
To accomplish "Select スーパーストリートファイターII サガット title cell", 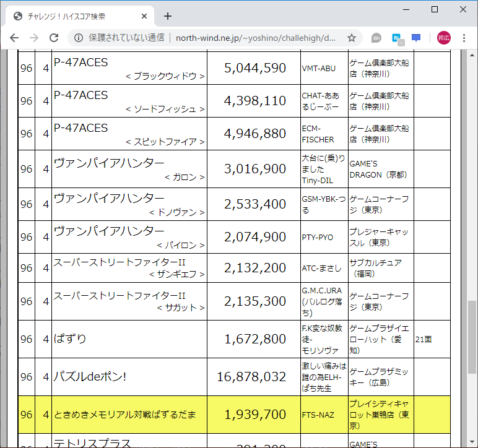I will 129,301.
